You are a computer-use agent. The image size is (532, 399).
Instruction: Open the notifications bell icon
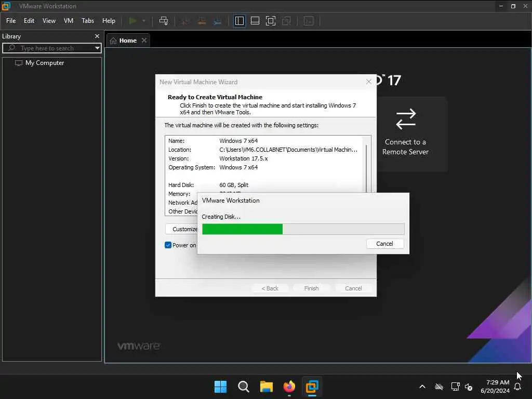[517, 387]
